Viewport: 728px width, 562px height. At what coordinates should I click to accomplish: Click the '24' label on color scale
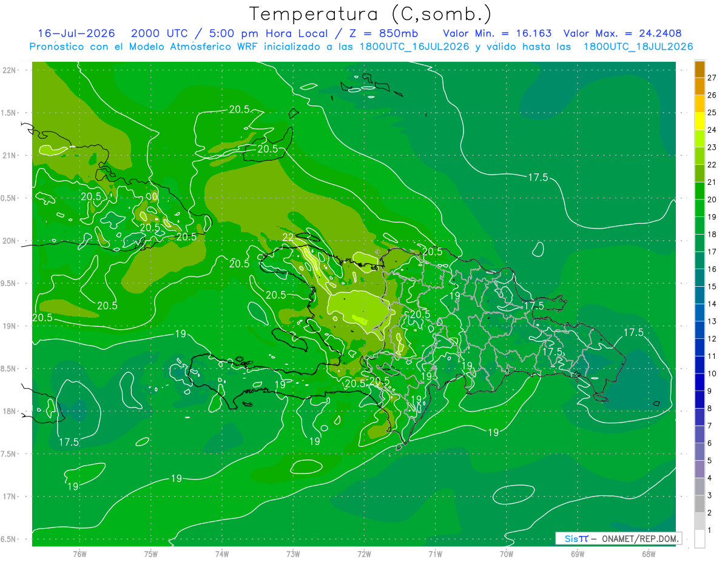coord(712,130)
